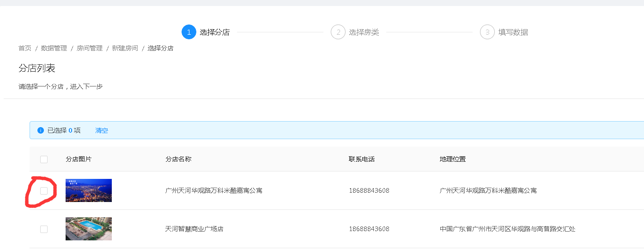Click the 联系电话 column header

362,159
